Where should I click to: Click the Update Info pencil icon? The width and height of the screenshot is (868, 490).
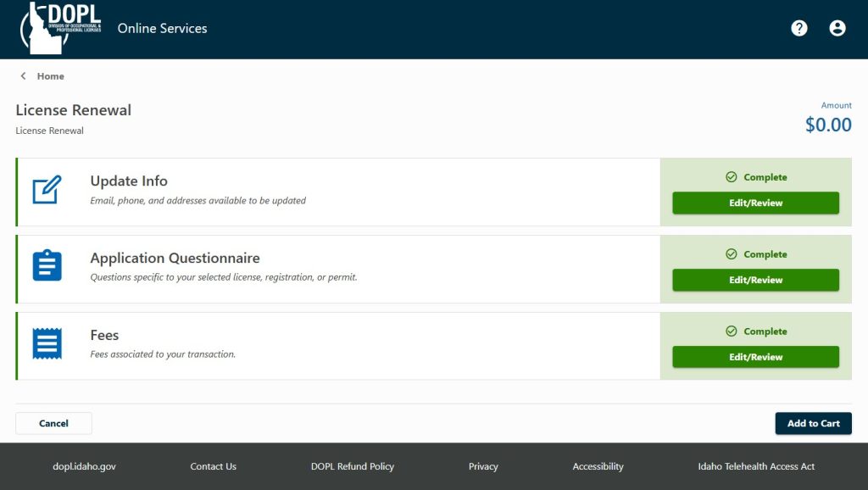click(x=47, y=189)
